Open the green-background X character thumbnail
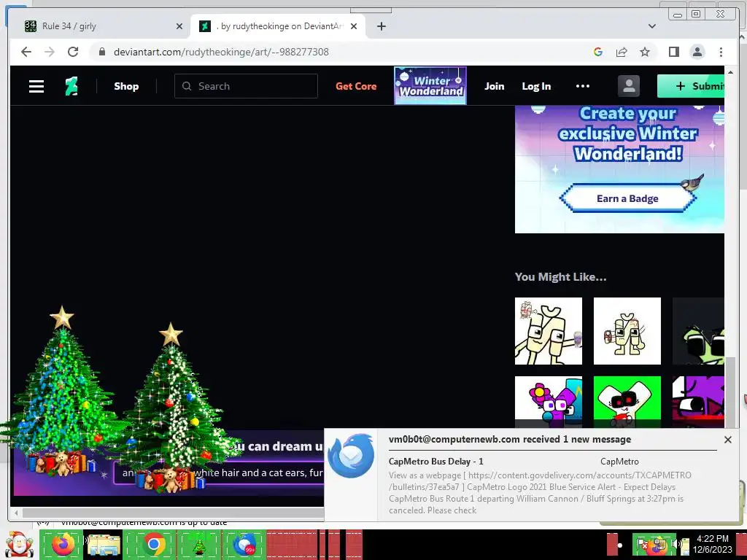 [627, 402]
